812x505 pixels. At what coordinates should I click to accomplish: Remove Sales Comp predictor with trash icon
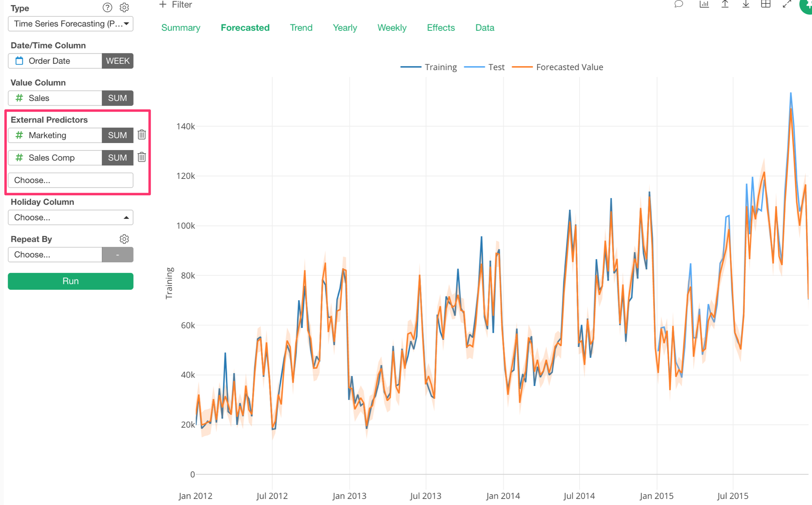tap(141, 157)
